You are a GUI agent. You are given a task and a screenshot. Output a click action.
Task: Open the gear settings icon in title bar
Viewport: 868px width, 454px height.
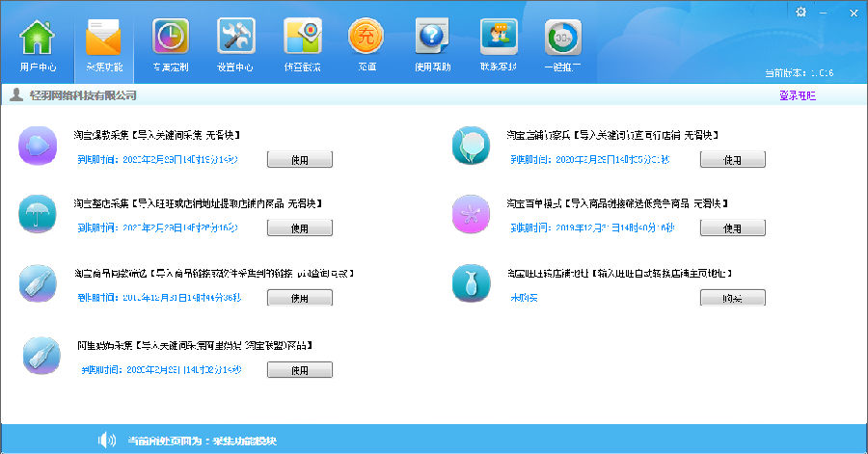(x=800, y=13)
